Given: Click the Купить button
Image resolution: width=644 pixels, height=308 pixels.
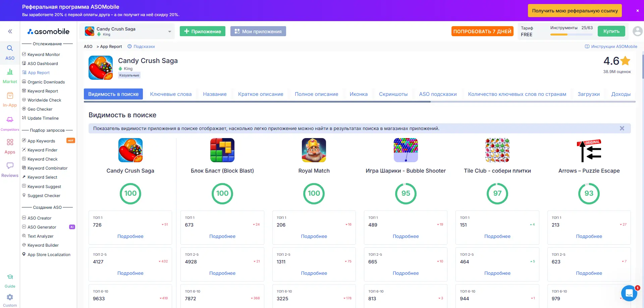Looking at the screenshot, I should (x=611, y=31).
